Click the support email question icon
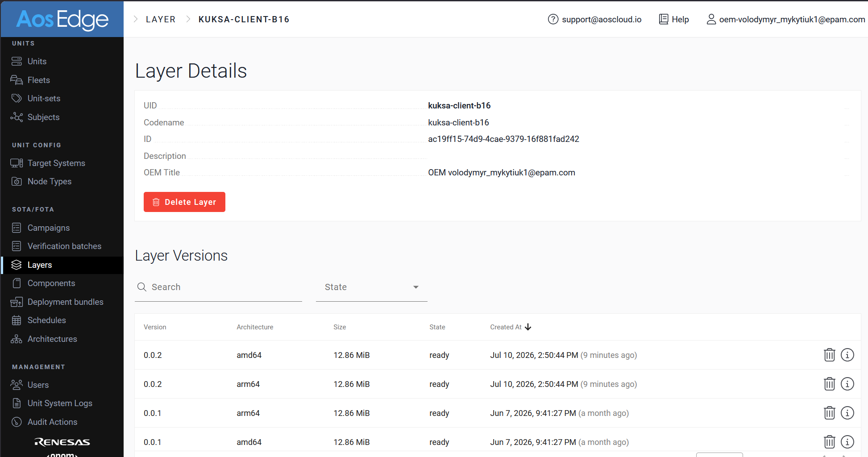Viewport: 868px width, 457px height. point(553,19)
